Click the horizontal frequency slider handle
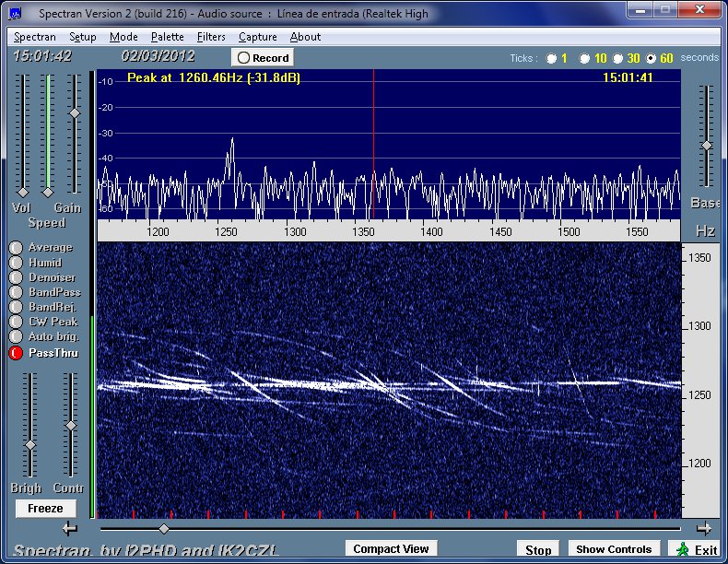The image size is (728, 564). coord(163,529)
